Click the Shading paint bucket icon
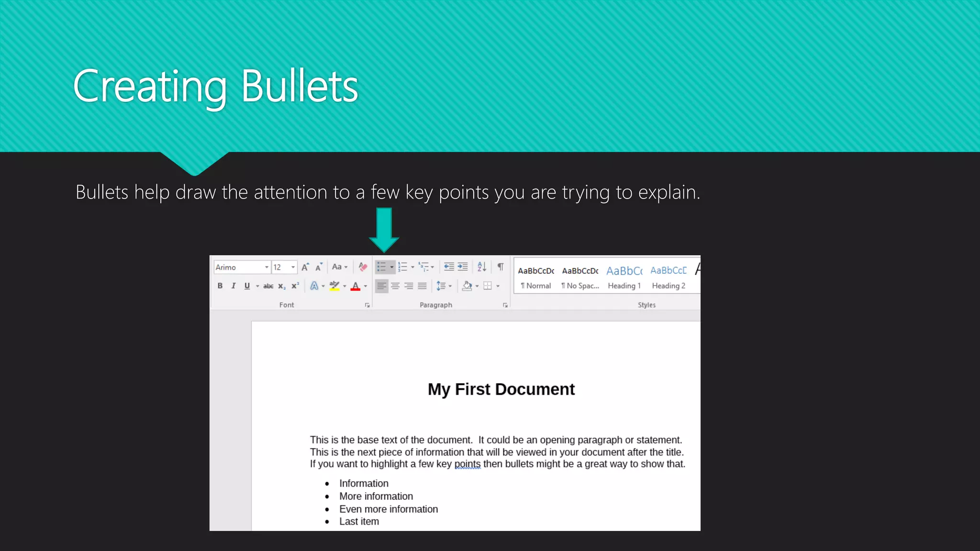Screen dimensions: 980x551 tap(467, 286)
